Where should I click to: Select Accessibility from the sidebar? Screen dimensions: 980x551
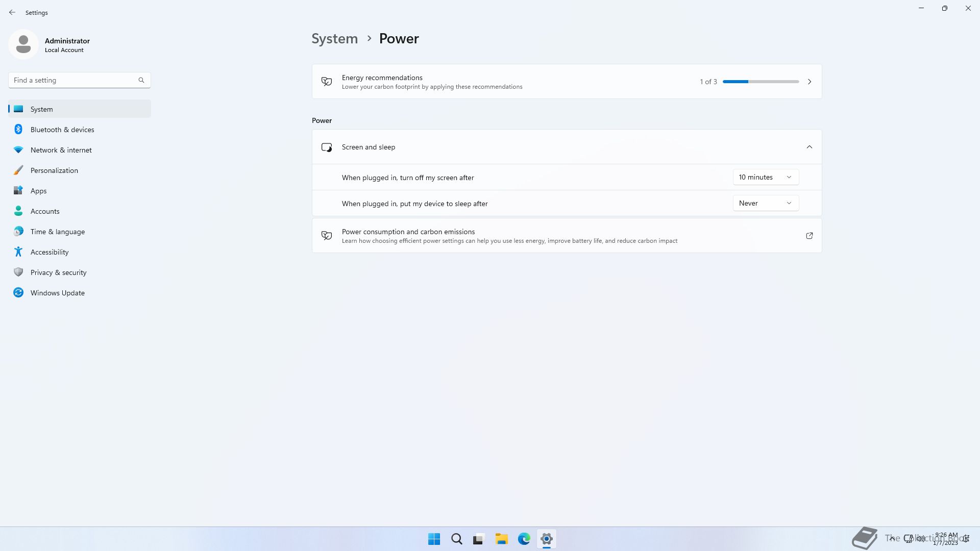tap(50, 252)
